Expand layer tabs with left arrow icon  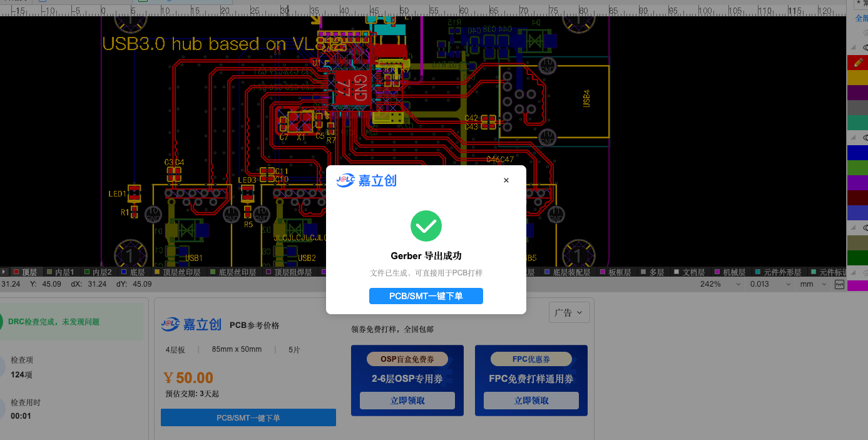[4, 272]
